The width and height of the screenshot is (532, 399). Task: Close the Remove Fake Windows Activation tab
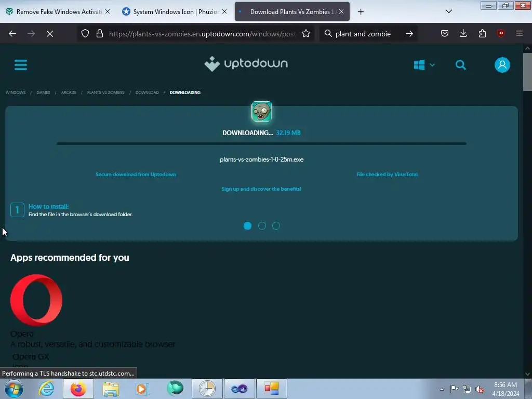pos(108,11)
